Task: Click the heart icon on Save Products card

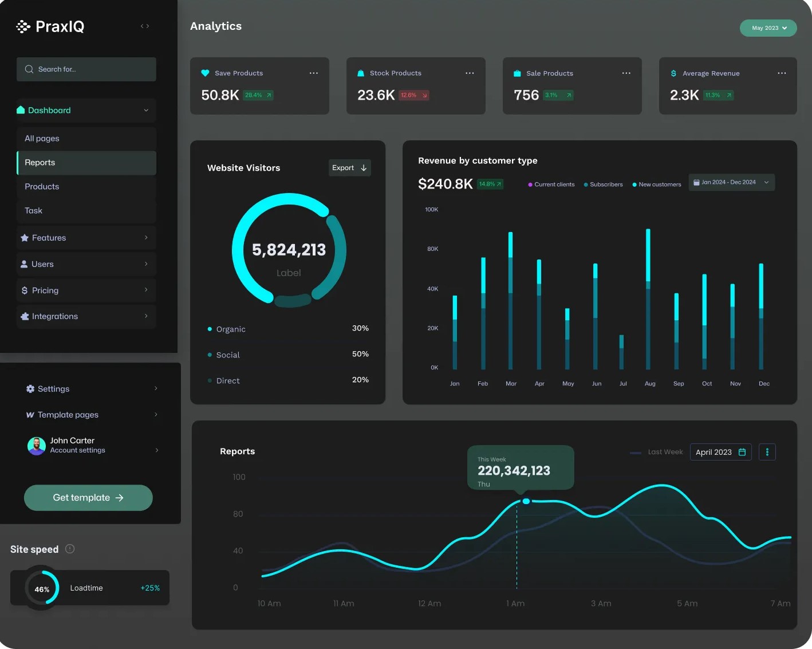Action: 206,73
